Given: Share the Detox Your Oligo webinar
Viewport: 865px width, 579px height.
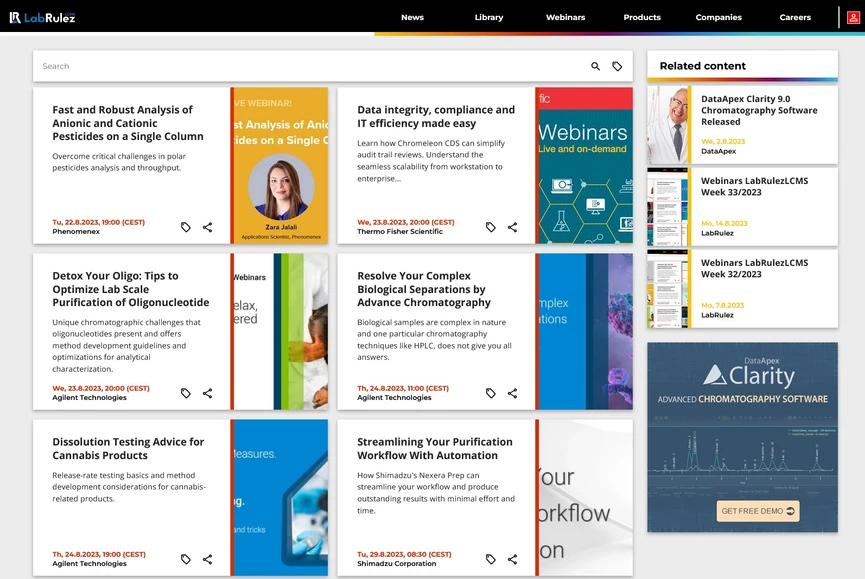Looking at the screenshot, I should pyautogui.click(x=207, y=394).
